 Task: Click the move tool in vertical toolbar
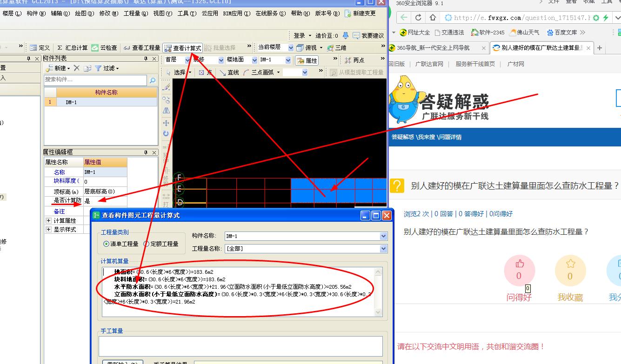(166, 123)
